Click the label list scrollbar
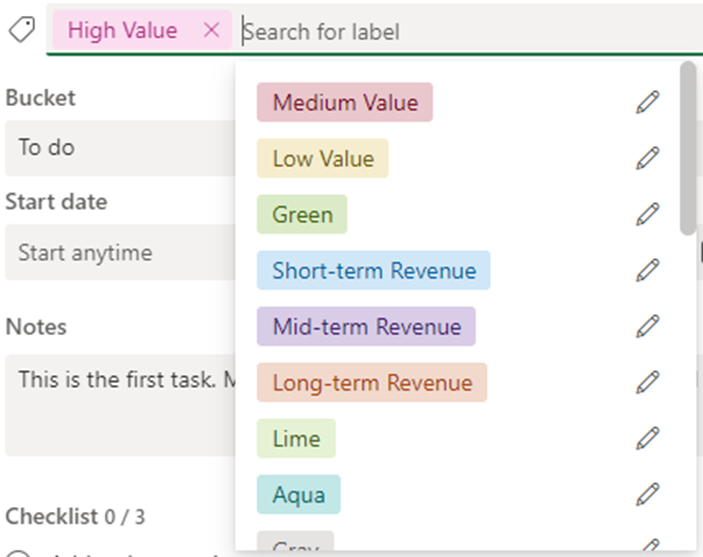The height and width of the screenshot is (557, 703). point(687,150)
